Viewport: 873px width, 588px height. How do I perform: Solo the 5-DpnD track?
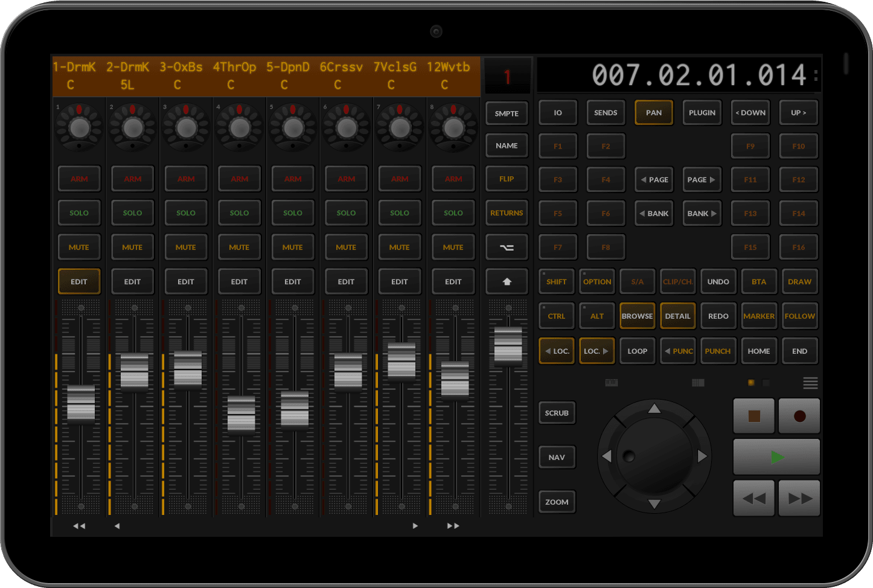(293, 213)
